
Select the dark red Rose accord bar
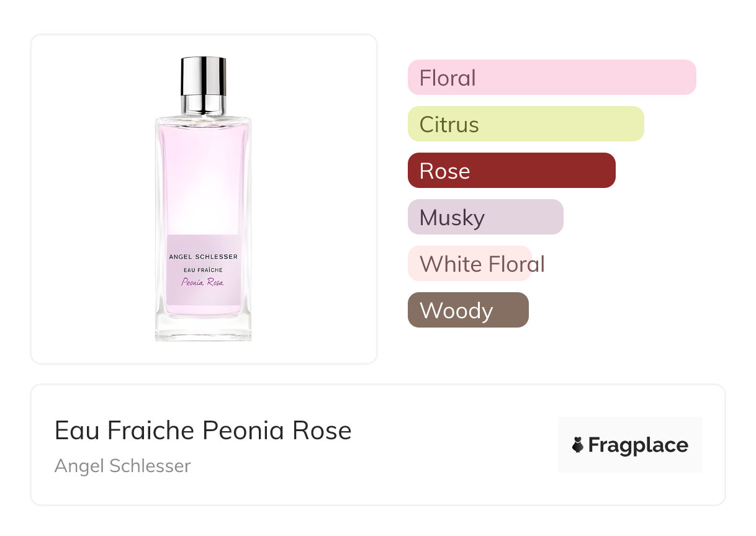(x=511, y=171)
